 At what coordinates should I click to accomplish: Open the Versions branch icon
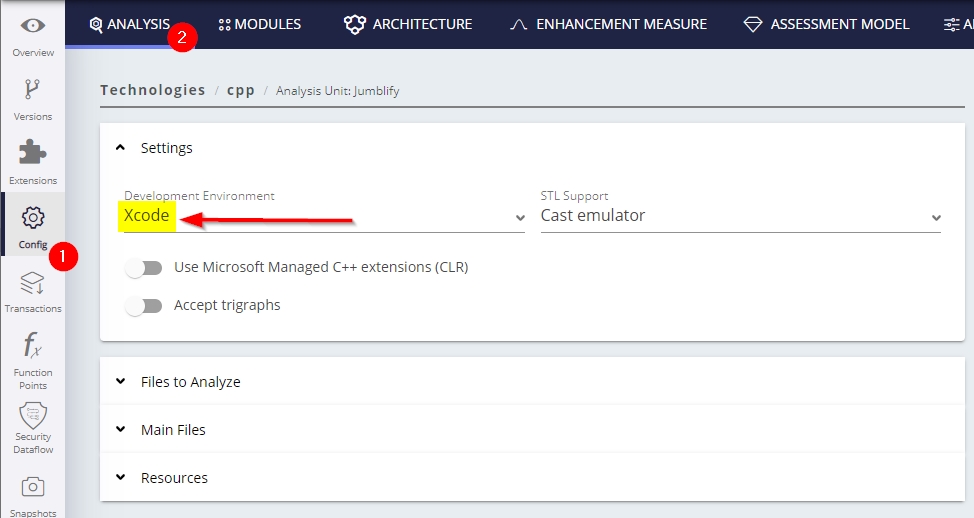pyautogui.click(x=32, y=90)
